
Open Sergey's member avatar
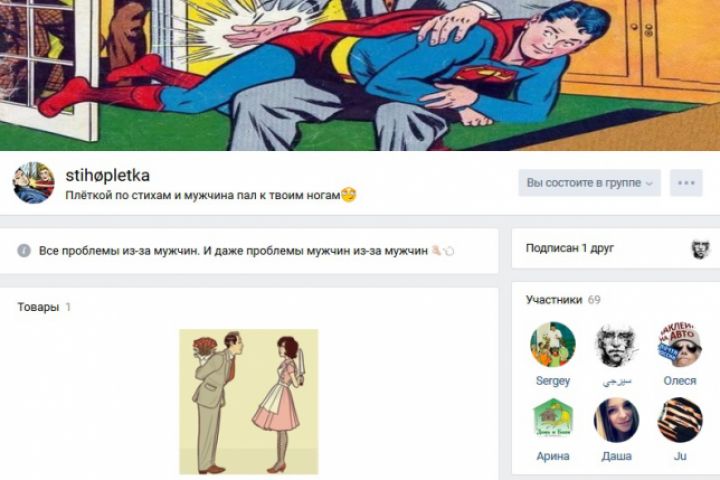[x=553, y=344]
